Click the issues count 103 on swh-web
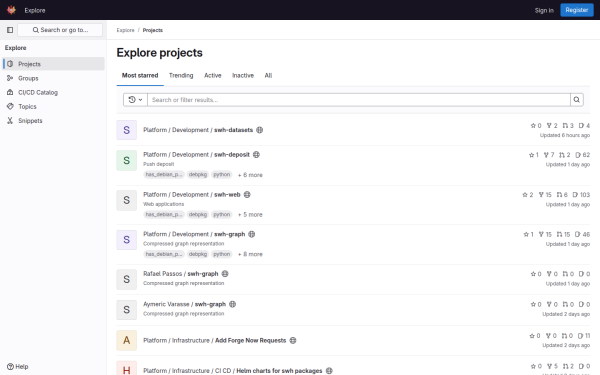600x375 pixels. pos(581,195)
